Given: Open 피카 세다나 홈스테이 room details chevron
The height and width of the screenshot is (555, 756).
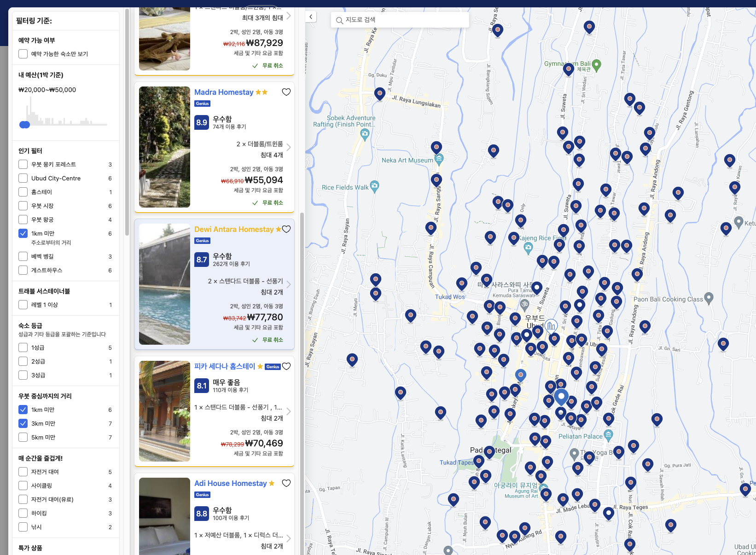Looking at the screenshot, I should click(289, 411).
